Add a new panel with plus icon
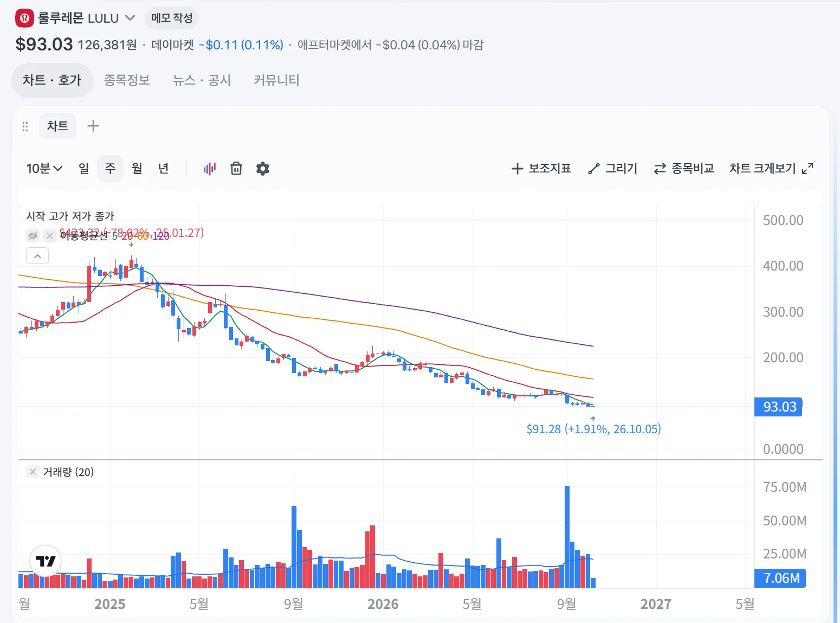 93,126
